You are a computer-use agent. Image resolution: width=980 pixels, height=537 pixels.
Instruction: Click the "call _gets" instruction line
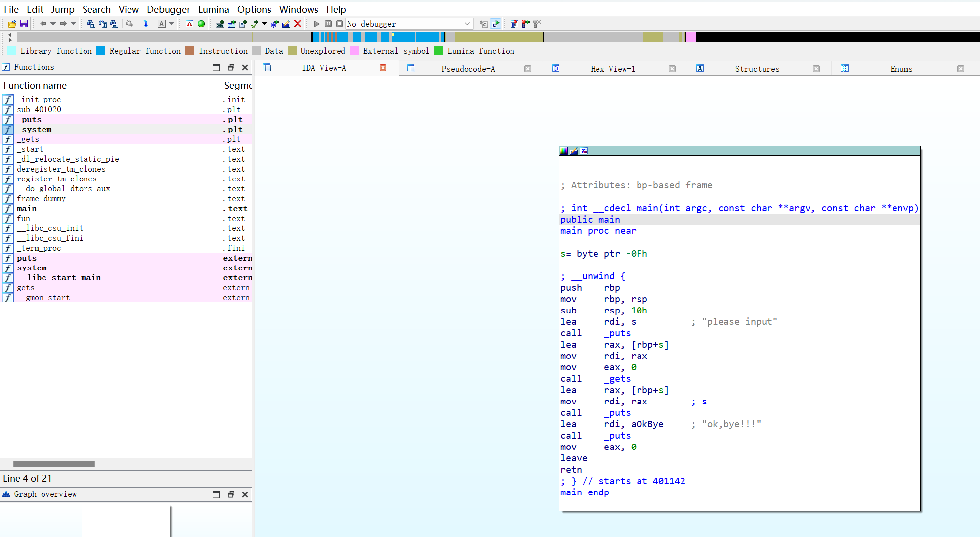pyautogui.click(x=596, y=379)
